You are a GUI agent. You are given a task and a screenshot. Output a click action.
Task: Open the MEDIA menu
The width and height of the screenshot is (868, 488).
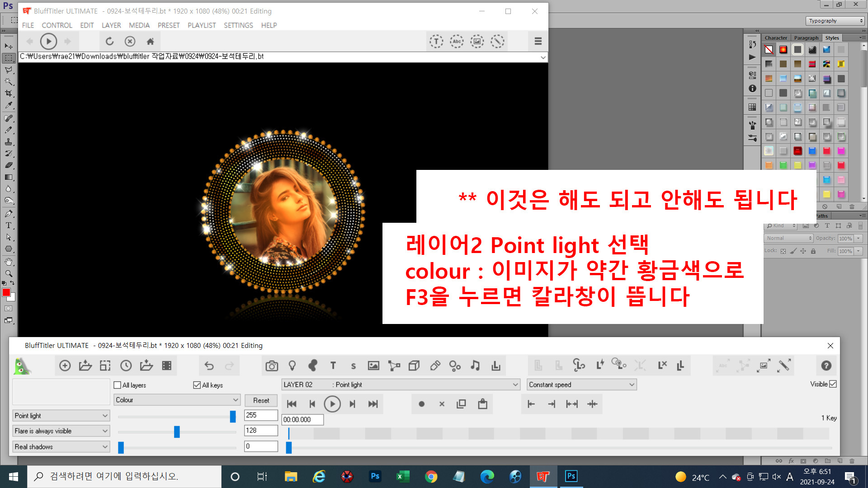(x=139, y=25)
